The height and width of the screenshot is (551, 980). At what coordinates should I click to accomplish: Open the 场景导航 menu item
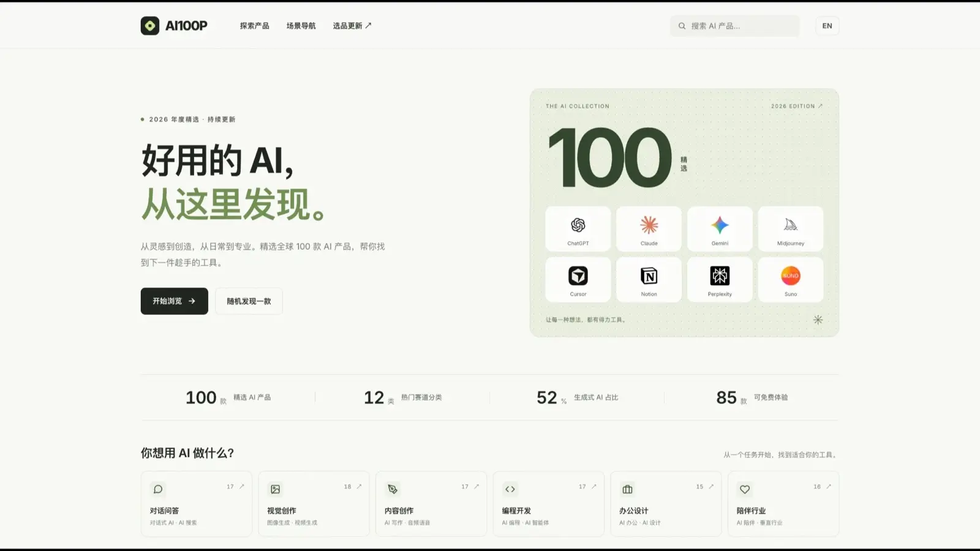[x=301, y=26]
